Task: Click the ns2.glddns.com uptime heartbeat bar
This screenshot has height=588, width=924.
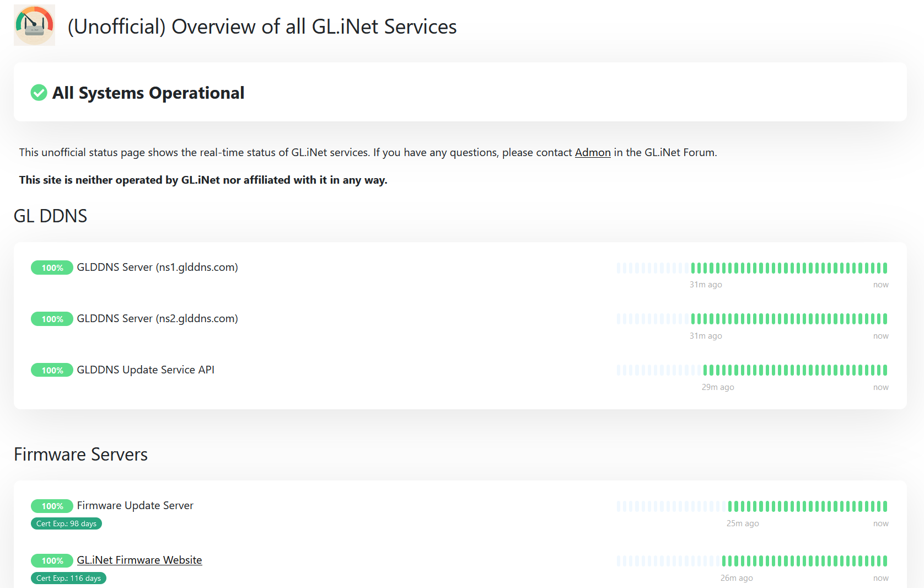Action: point(752,319)
